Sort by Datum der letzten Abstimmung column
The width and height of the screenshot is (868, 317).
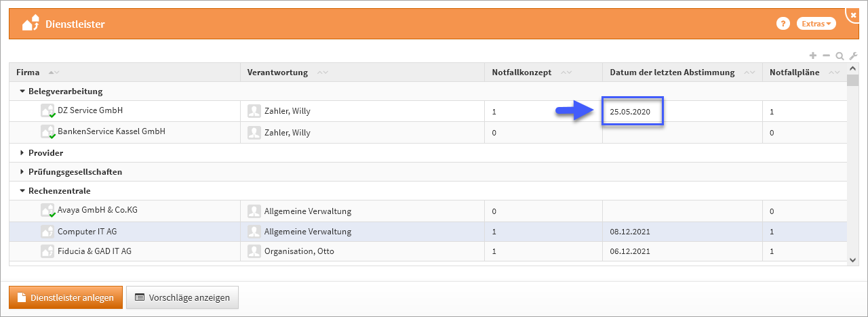click(x=671, y=72)
